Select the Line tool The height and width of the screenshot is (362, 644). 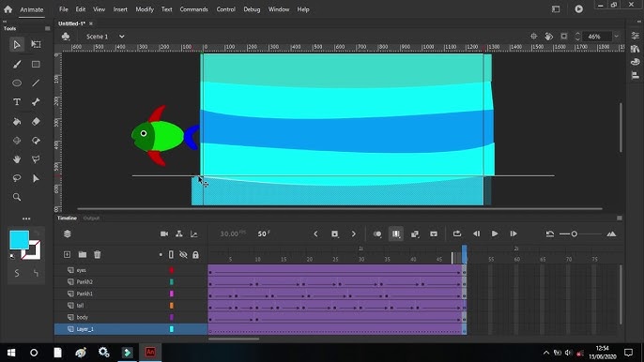(x=36, y=83)
